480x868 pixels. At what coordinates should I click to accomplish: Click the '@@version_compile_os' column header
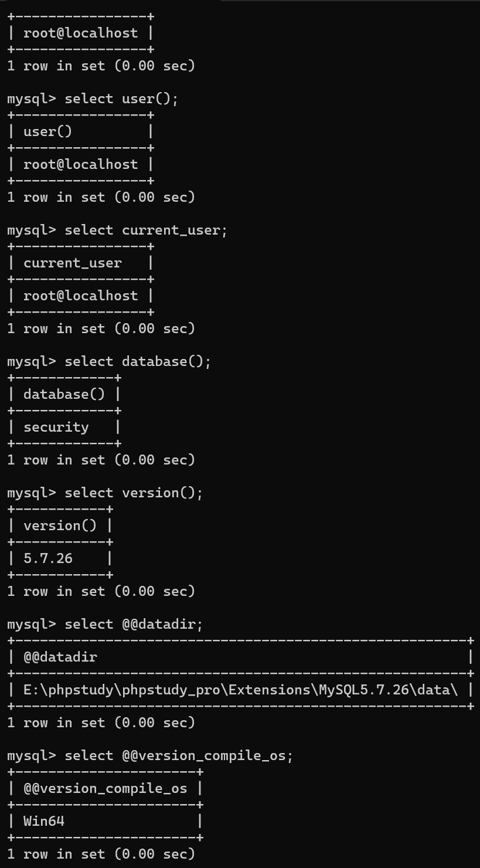pyautogui.click(x=105, y=788)
